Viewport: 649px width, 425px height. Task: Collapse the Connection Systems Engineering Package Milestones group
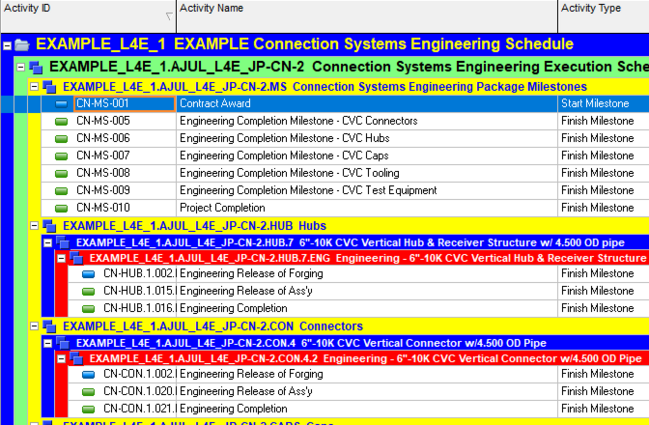(35, 87)
